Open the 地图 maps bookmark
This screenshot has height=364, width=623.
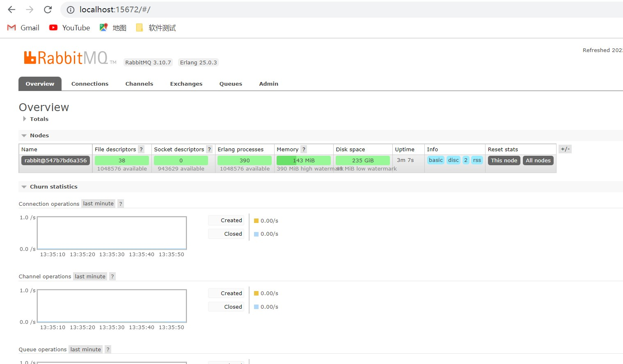(x=113, y=28)
